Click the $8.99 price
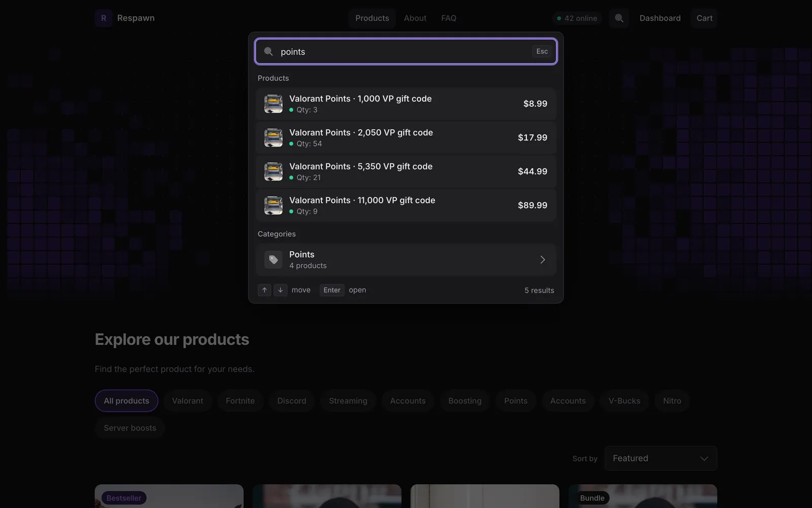 pyautogui.click(x=535, y=104)
